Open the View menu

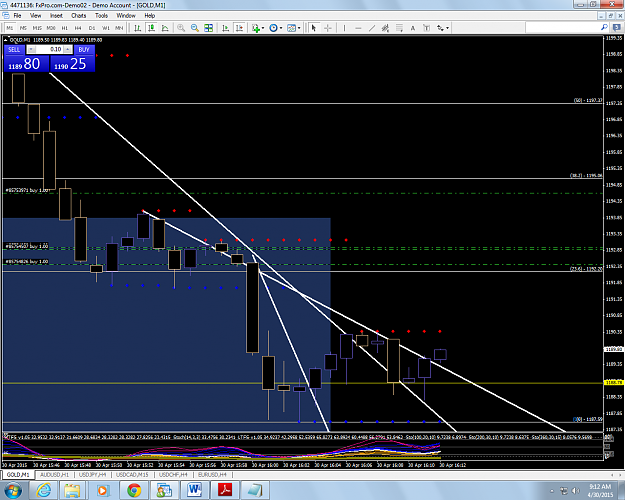[x=35, y=16]
